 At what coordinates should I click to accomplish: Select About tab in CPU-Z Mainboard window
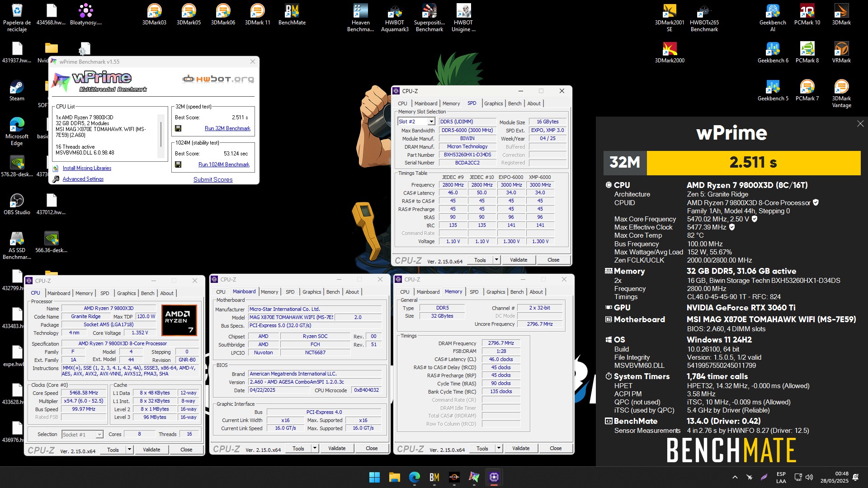[352, 292]
